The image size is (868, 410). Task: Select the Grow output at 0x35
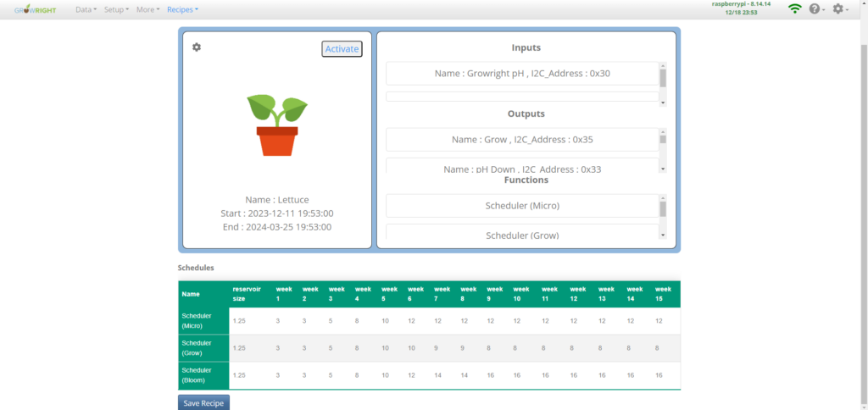point(522,140)
